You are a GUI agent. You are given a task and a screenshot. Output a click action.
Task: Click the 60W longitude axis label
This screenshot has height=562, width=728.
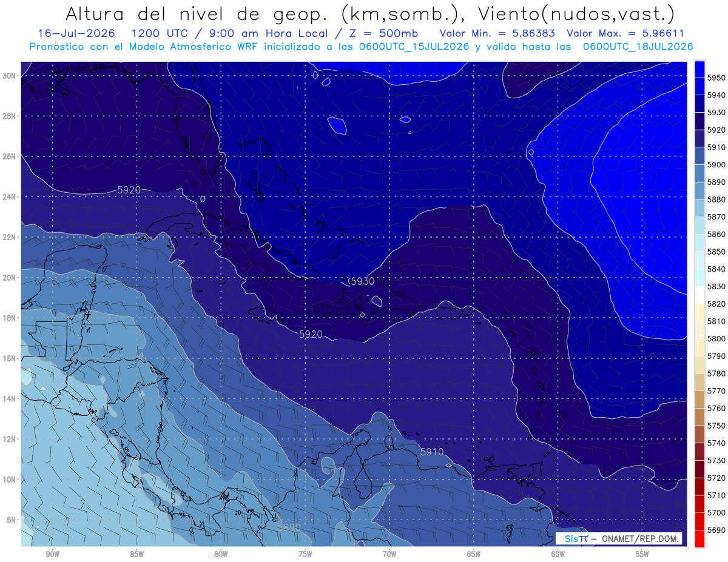pyautogui.click(x=558, y=555)
